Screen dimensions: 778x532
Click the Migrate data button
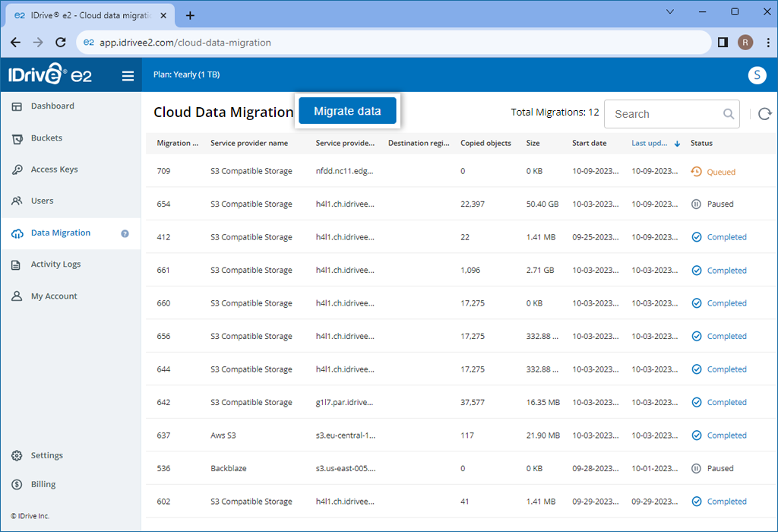click(347, 110)
